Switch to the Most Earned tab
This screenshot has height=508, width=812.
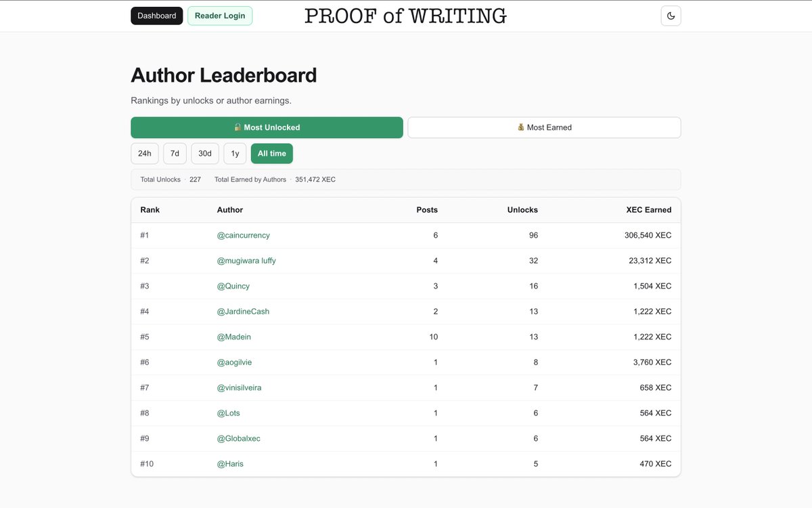tap(544, 127)
